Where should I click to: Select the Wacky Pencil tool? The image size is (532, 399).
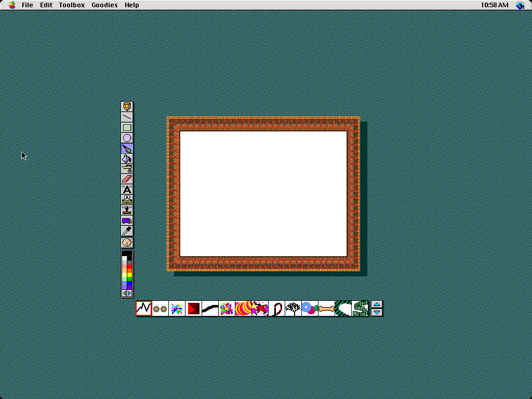coord(127,107)
